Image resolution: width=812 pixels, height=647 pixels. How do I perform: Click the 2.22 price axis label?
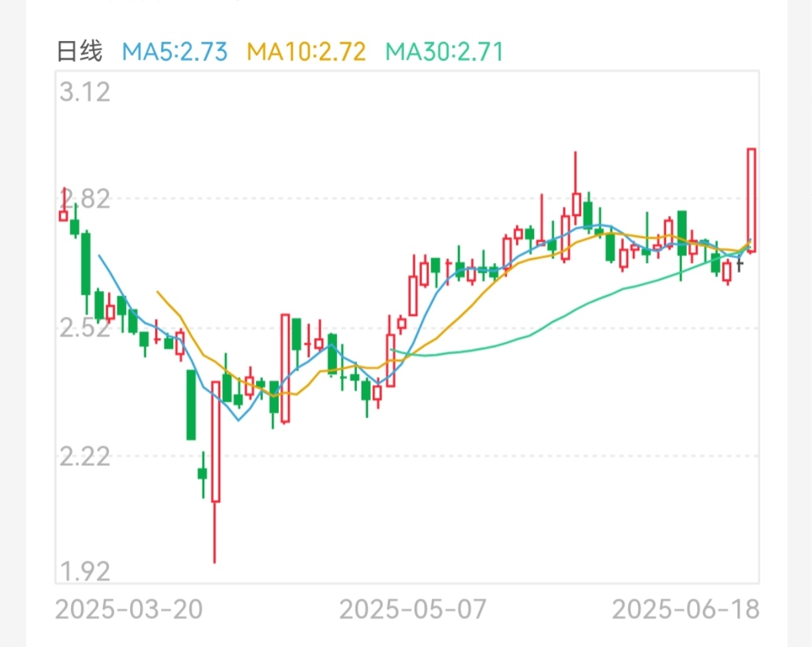[85, 456]
